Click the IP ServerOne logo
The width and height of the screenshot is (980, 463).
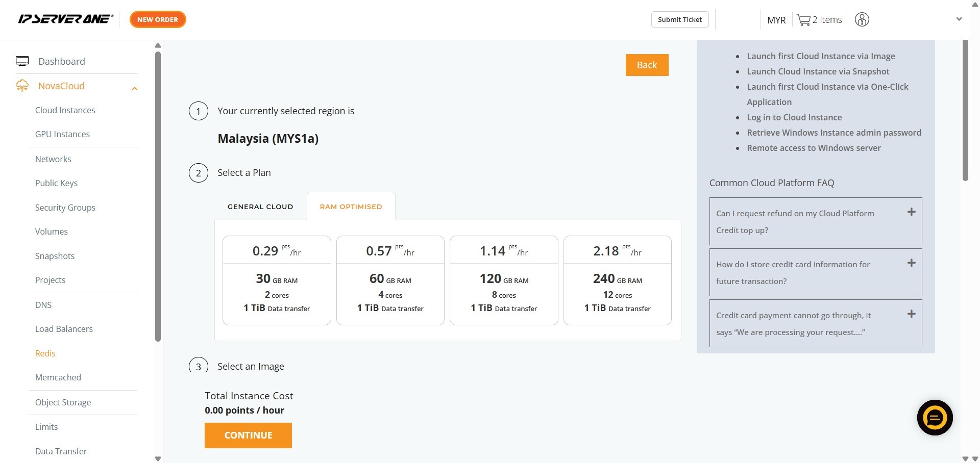coord(65,19)
